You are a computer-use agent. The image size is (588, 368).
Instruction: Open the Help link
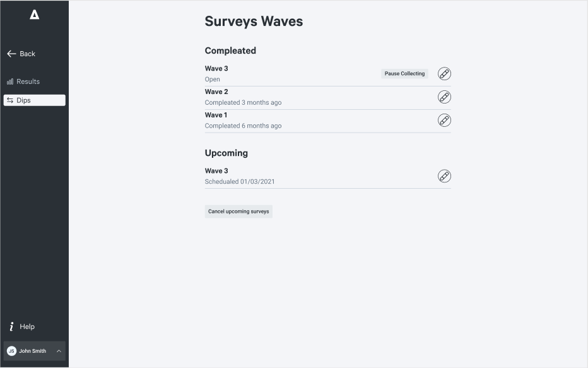21,326
